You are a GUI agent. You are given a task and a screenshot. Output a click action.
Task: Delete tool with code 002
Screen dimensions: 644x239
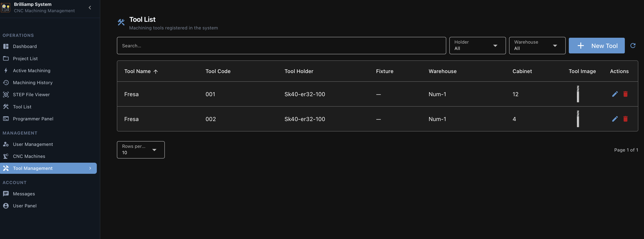click(x=625, y=119)
